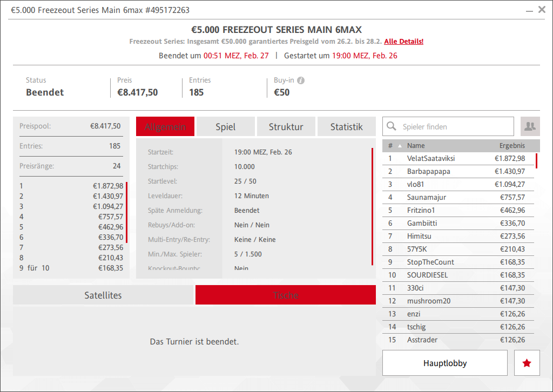This screenshot has width=553, height=392.
Task: Click first place prize €1.872,98 in prize list
Action: (x=108, y=186)
